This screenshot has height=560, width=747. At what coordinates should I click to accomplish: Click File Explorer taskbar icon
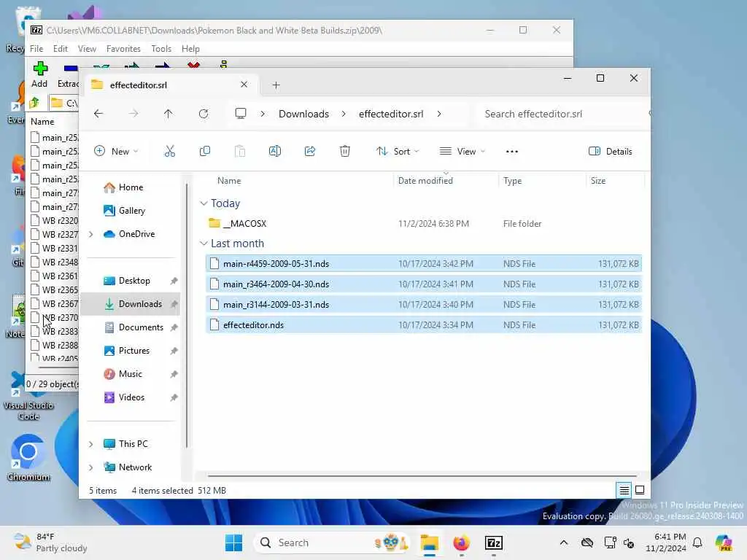click(429, 542)
